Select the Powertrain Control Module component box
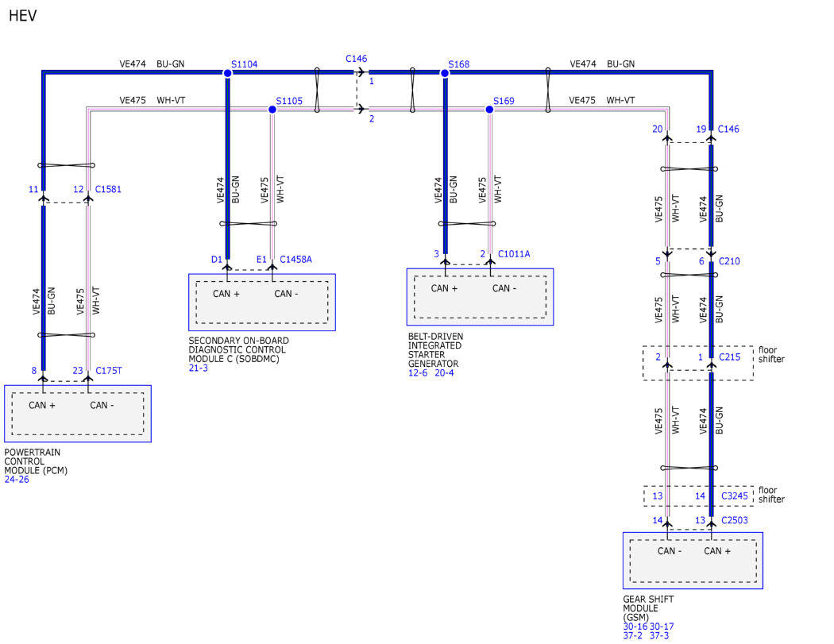The image size is (834, 644). tap(77, 414)
